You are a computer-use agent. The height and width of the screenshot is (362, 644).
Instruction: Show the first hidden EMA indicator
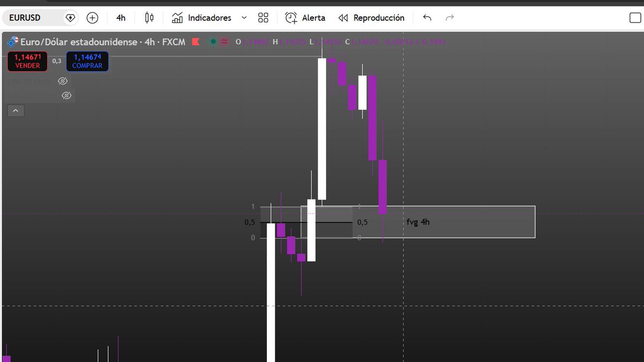[x=63, y=81]
